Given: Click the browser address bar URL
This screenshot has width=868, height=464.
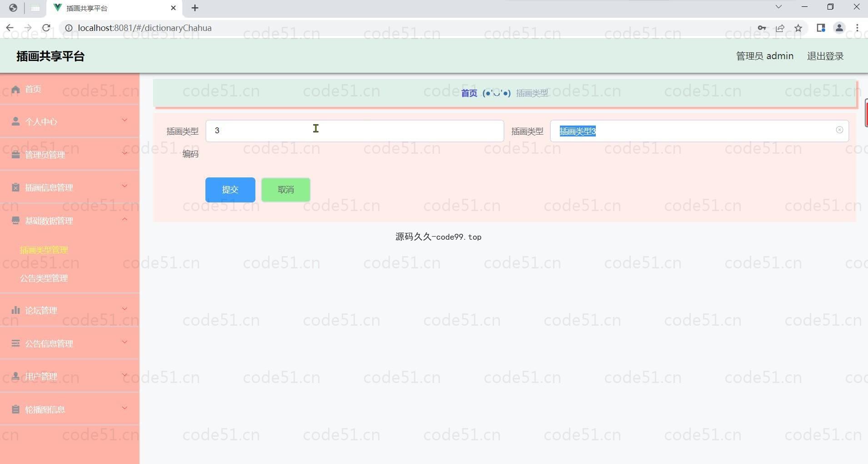Looking at the screenshot, I should pyautogui.click(x=145, y=28).
